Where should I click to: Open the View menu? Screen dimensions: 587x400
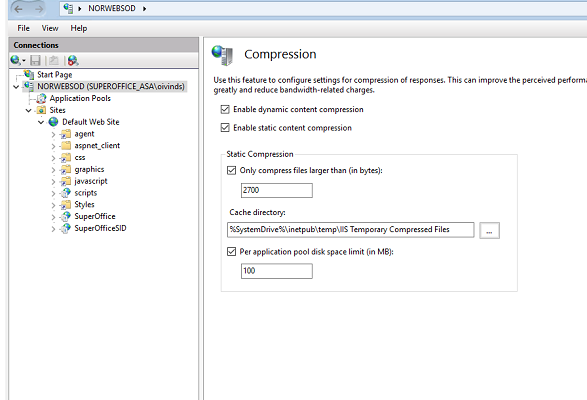50,28
